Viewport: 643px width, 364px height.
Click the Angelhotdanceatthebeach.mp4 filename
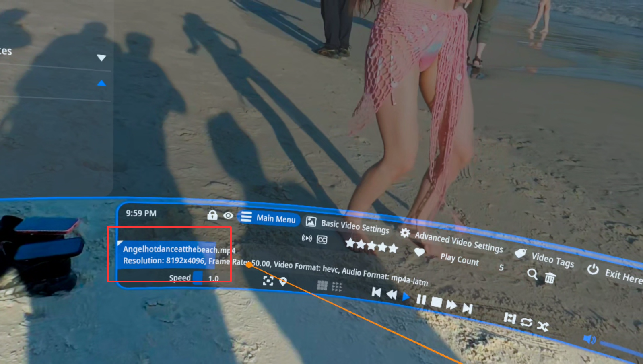click(179, 249)
